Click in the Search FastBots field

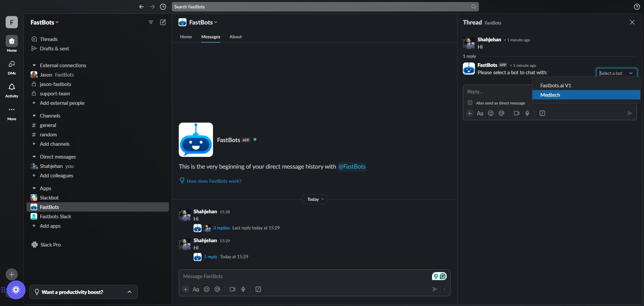point(325,7)
